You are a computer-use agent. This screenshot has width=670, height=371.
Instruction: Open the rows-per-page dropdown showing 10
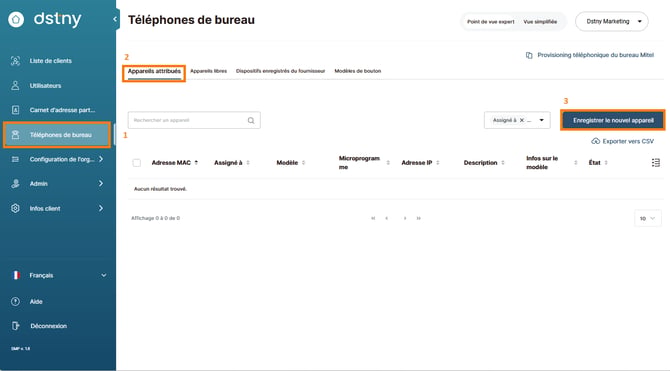tap(647, 218)
